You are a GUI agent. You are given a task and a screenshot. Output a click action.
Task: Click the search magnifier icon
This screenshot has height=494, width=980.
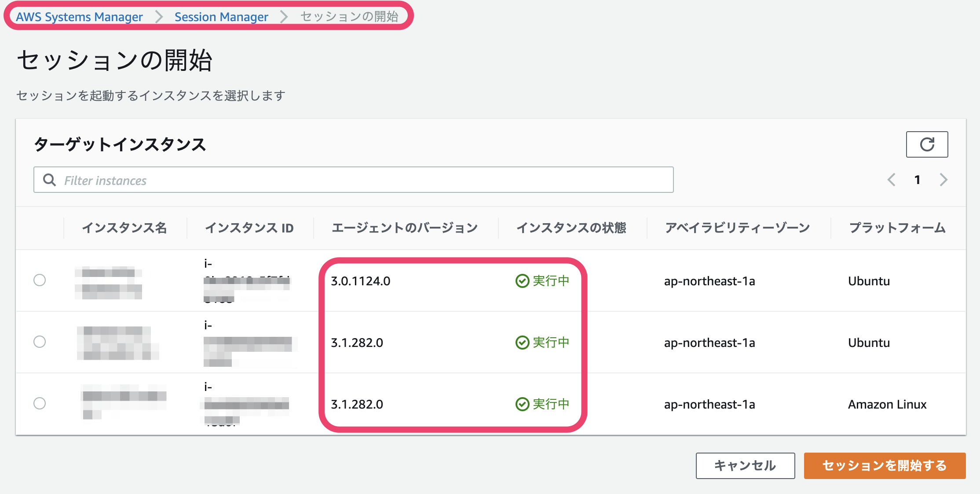point(49,180)
